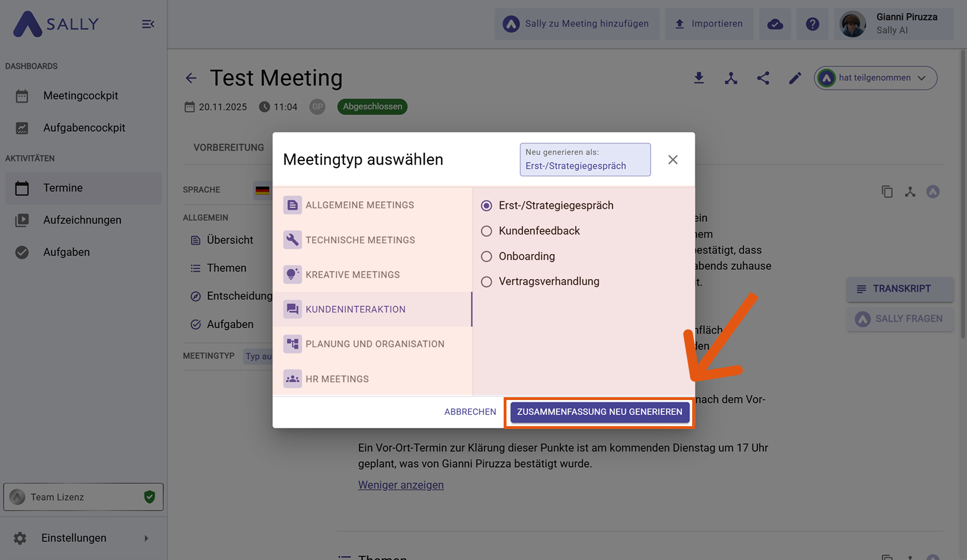Click the download icon beside meeting title
Screen dimensions: 967x560
699,78
